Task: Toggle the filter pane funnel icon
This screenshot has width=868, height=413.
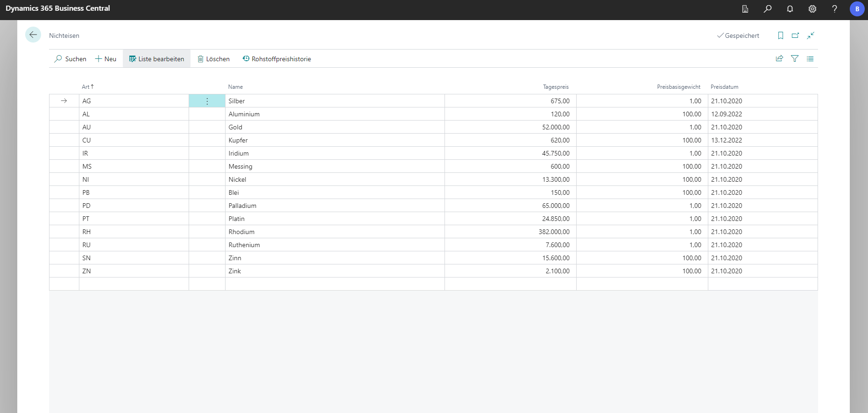Action: coord(795,58)
